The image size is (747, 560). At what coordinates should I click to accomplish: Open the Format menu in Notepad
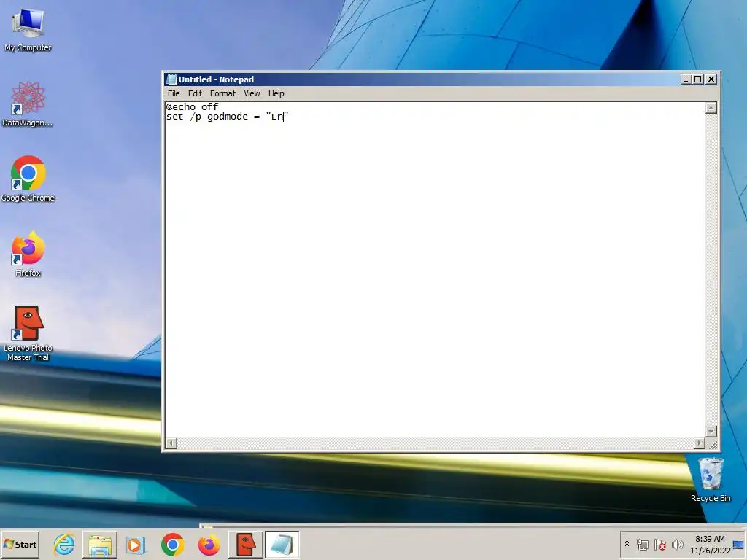click(222, 93)
